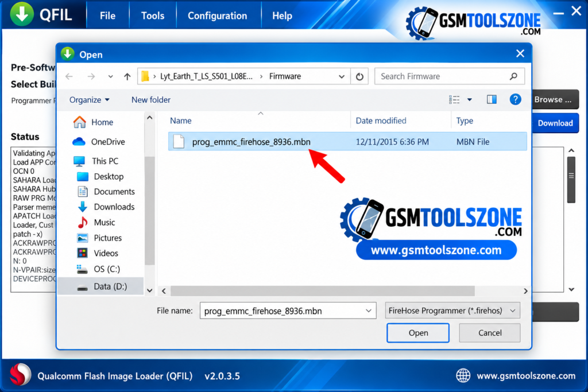The image size is (588, 392).
Task: Click QFIL status log scroll down arrow
Action: [x=571, y=289]
